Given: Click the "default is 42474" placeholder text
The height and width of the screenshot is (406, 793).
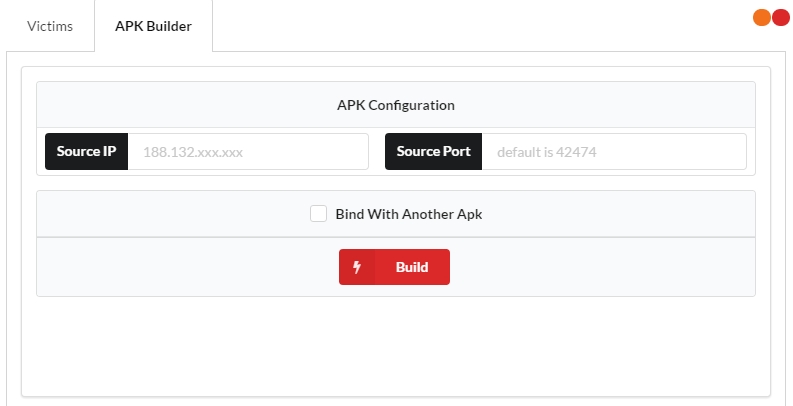Looking at the screenshot, I should 553,152.
